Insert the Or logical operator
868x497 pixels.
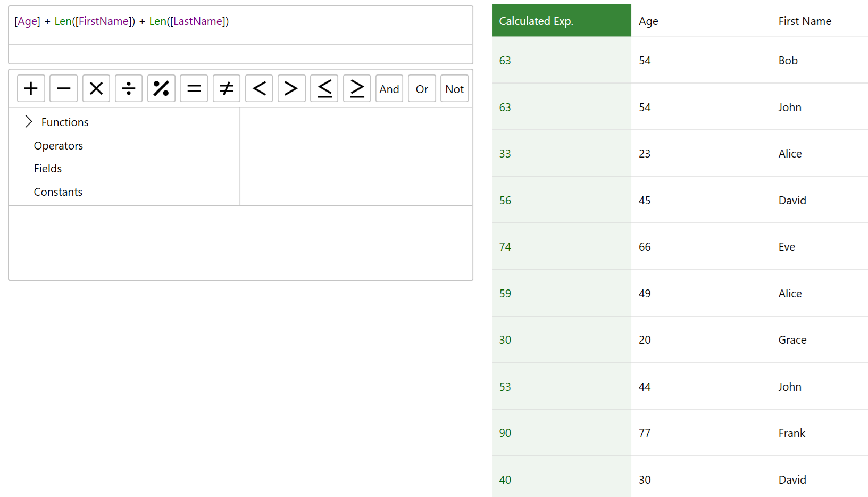(x=421, y=89)
